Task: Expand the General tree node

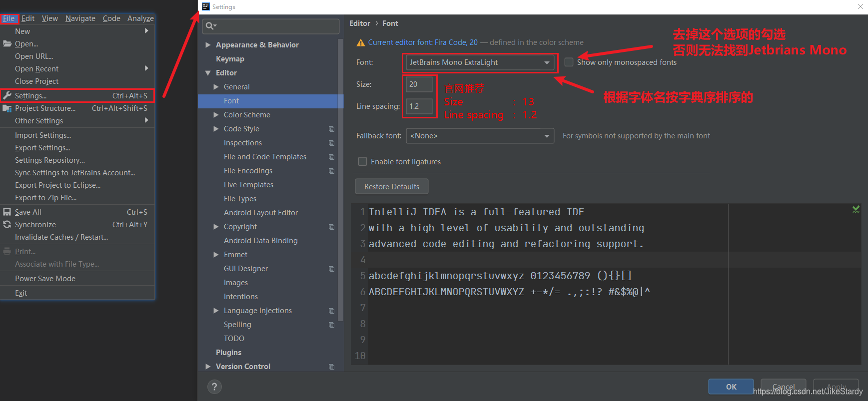Action: click(x=216, y=87)
